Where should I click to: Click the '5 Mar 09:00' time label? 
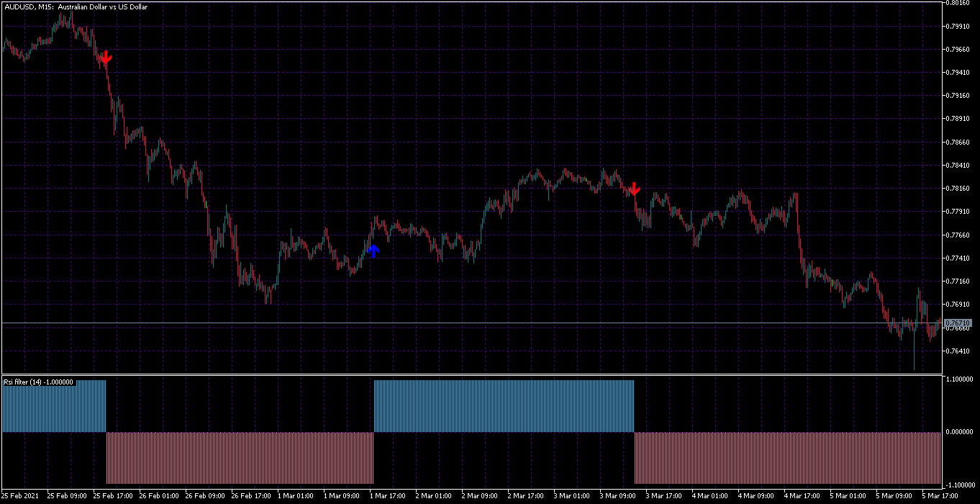(896, 496)
